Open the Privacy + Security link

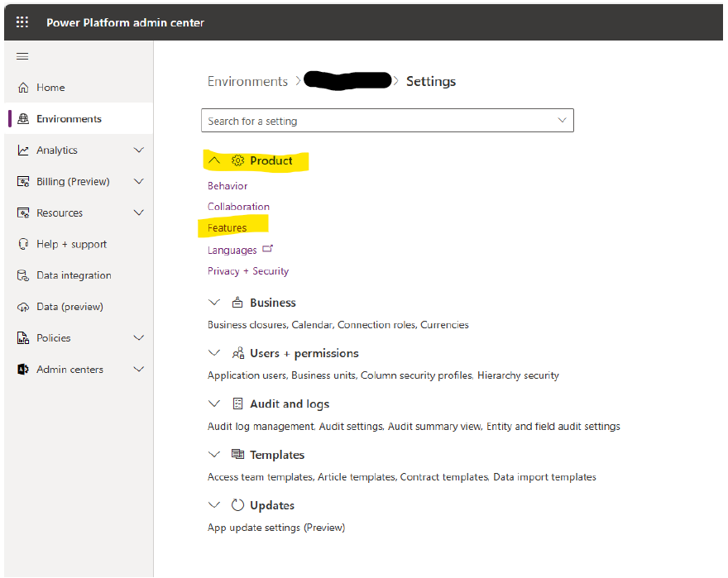[248, 271]
